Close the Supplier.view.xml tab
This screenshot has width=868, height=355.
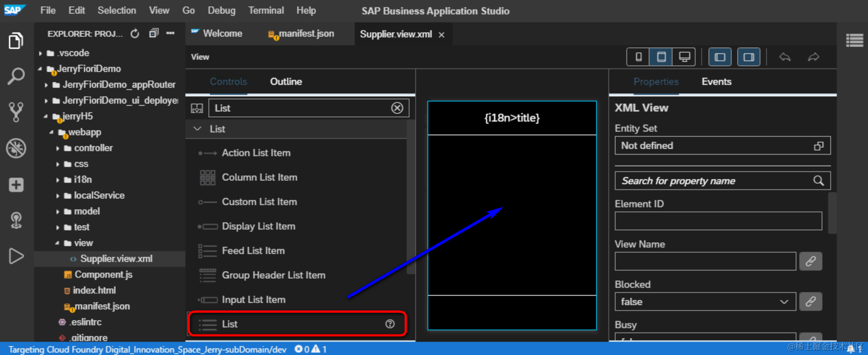(441, 35)
